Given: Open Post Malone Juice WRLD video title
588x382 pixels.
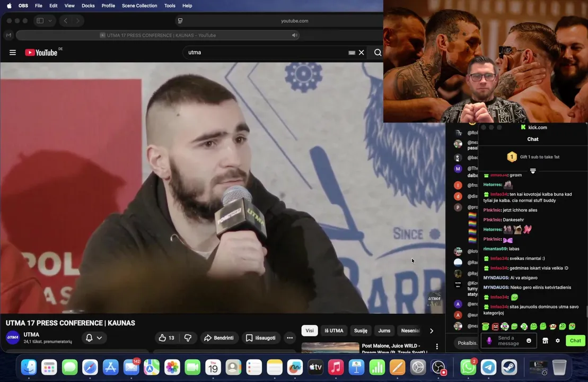Looking at the screenshot, I should [394, 349].
